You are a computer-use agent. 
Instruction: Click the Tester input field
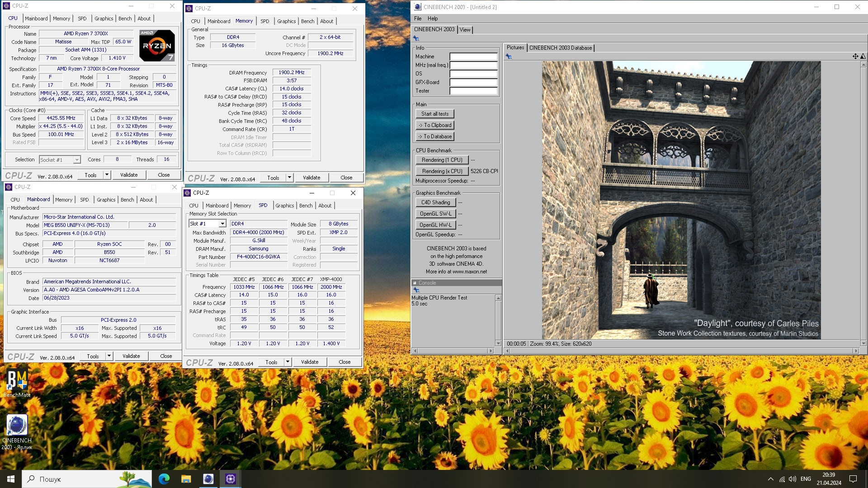(473, 91)
